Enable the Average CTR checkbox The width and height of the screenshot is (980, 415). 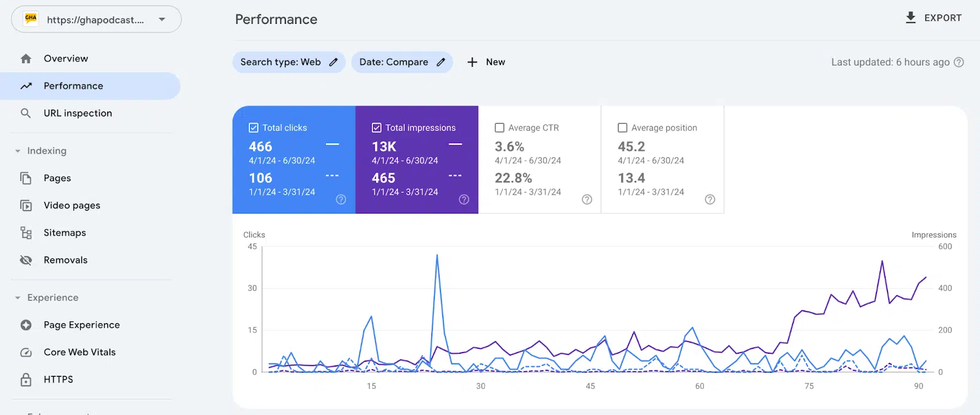pos(500,128)
